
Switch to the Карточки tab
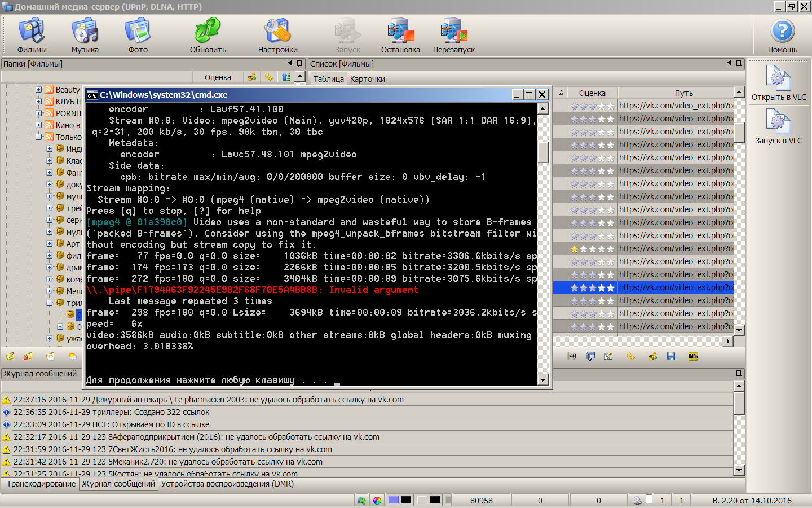[367, 79]
